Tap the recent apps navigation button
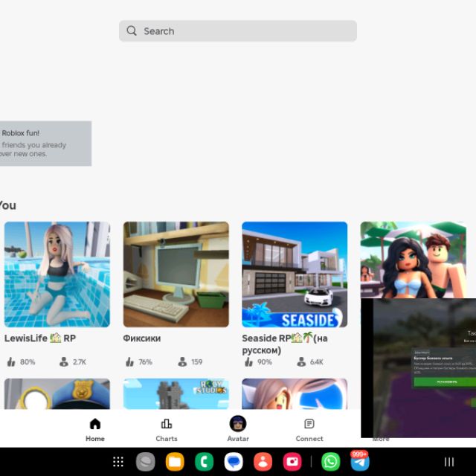The height and width of the screenshot is (476, 476). (449, 462)
